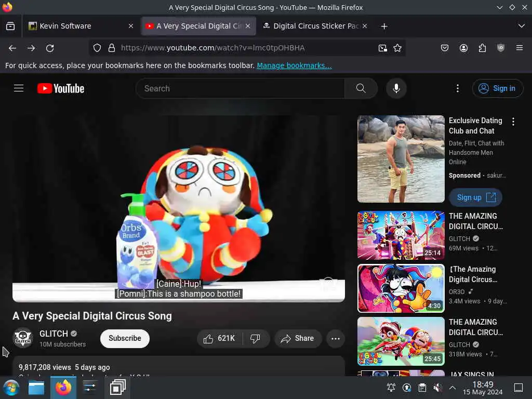Click Manage bookmarks link
Image resolution: width=532 pixels, height=399 pixels.
(x=294, y=65)
